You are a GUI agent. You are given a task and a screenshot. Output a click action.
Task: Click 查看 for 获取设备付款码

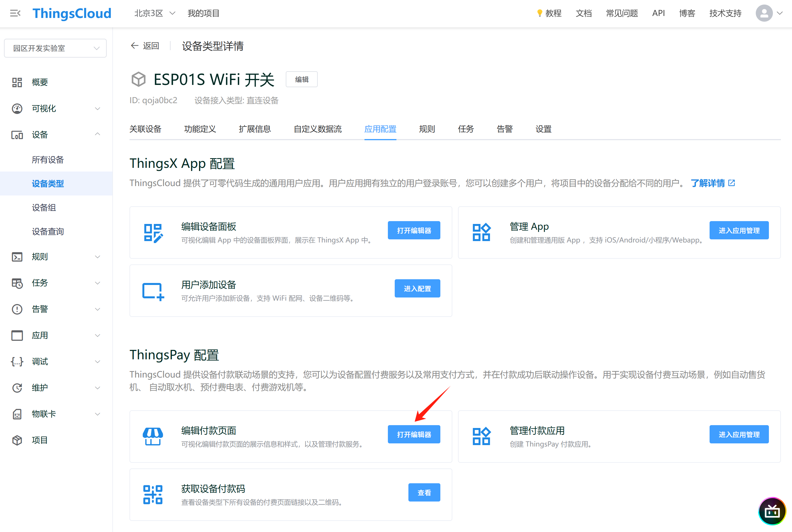coord(424,492)
